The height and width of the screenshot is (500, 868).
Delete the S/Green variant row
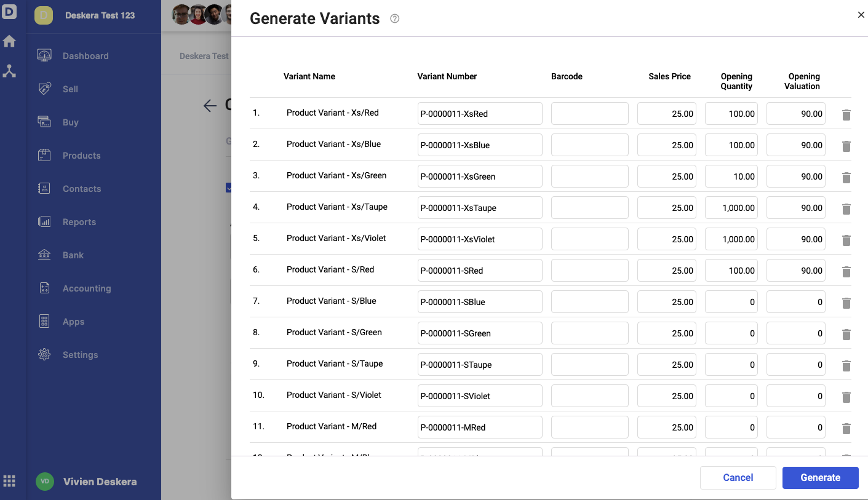(x=846, y=335)
